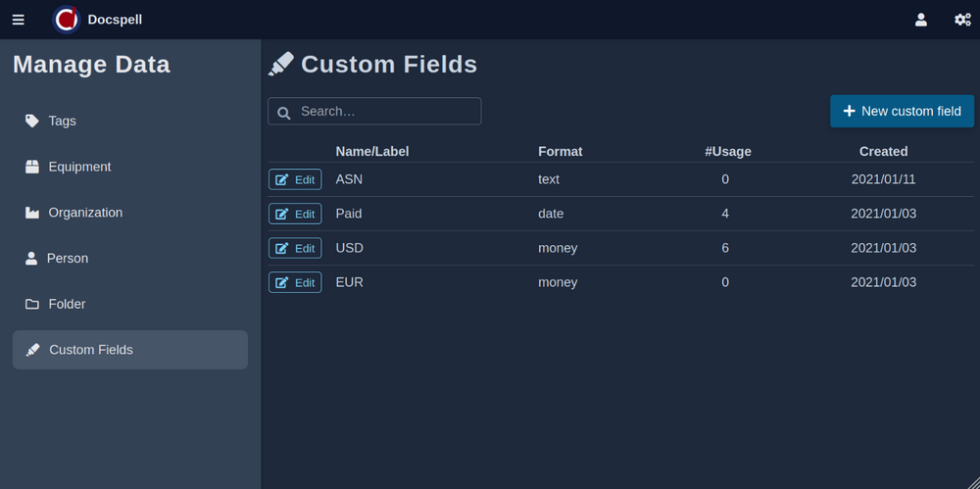This screenshot has width=980, height=489.
Task: Click the search magnifier icon
Action: [284, 113]
